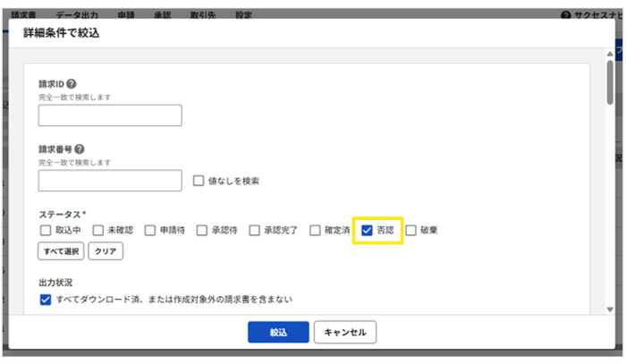Dismiss dialog with キャンセル button

coord(345,332)
